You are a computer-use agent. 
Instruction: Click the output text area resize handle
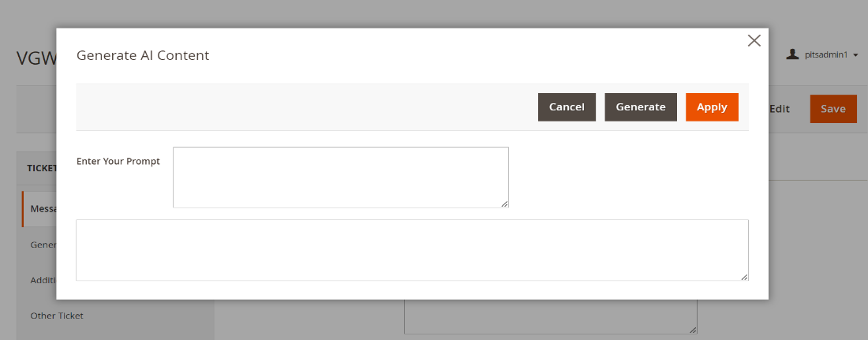click(744, 276)
